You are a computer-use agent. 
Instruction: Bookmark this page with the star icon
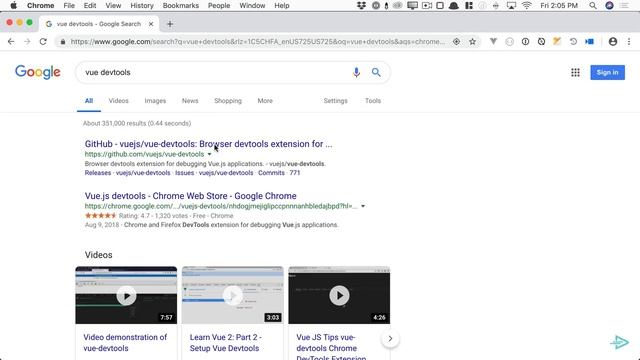(472, 42)
